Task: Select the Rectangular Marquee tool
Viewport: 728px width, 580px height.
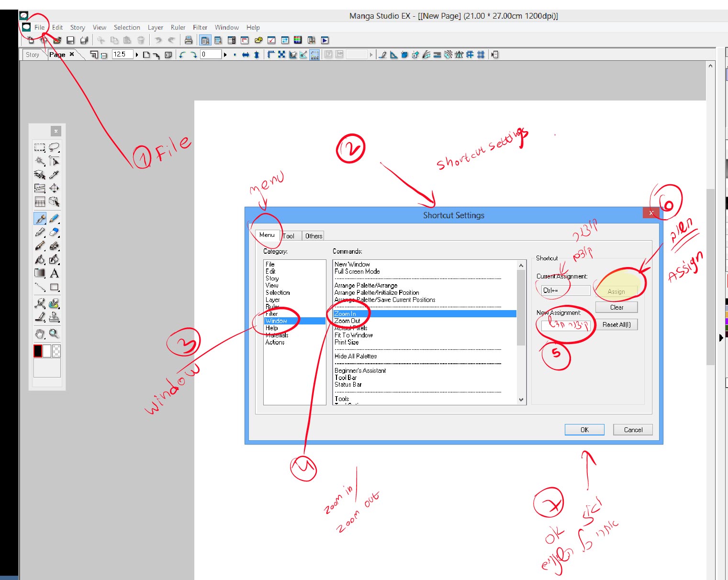Action: pyautogui.click(x=40, y=147)
